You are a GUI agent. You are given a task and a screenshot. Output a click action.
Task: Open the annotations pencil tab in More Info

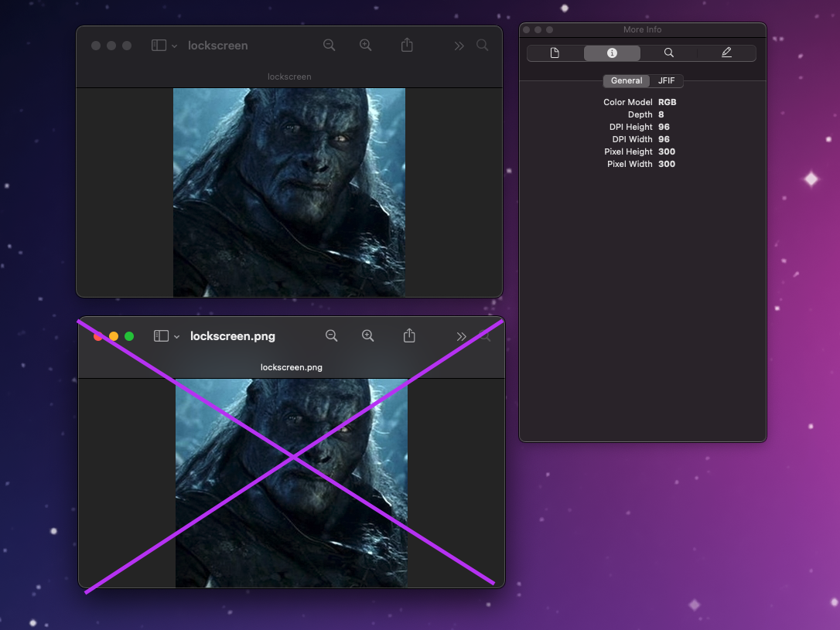(x=726, y=53)
